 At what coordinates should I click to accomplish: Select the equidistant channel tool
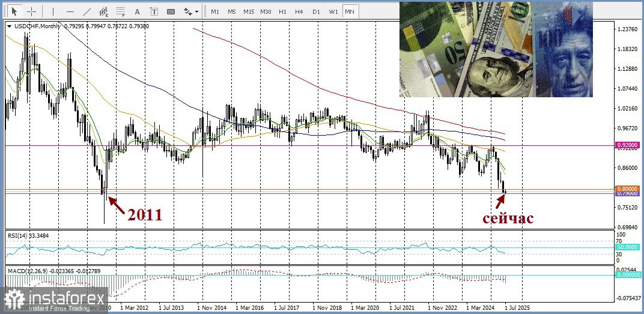(x=104, y=11)
